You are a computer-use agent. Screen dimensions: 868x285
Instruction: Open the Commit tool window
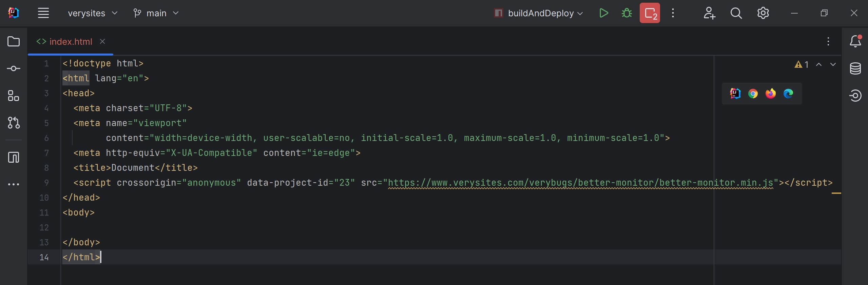(x=14, y=68)
